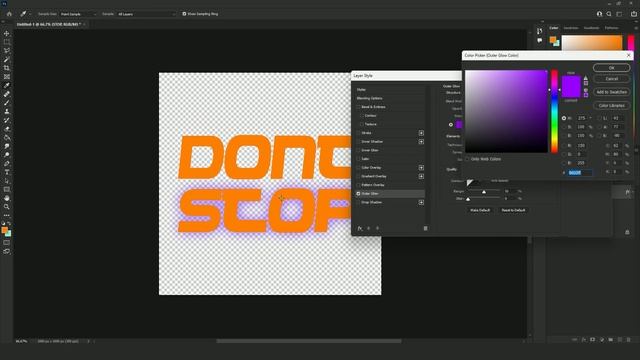Switch to the Swatches panel tab
Image resolution: width=640 pixels, height=360 pixels.
(571, 28)
